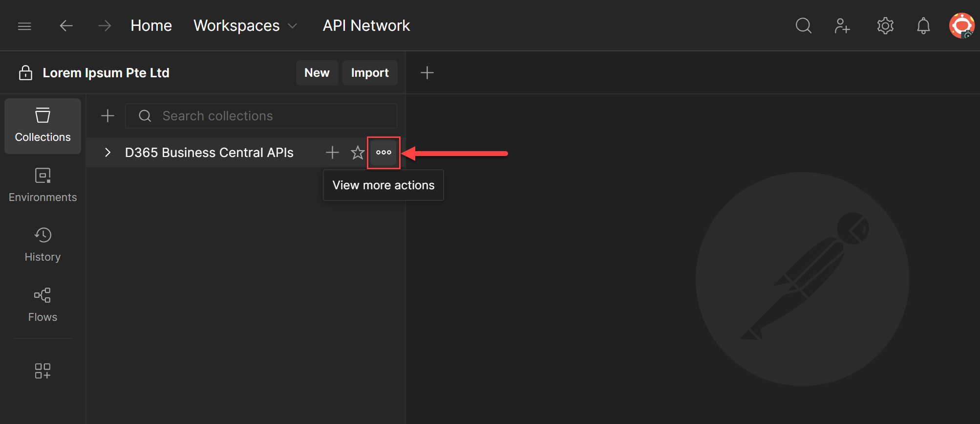The image size is (980, 424).
Task: Select the Environments sidebar tab
Action: tap(43, 185)
